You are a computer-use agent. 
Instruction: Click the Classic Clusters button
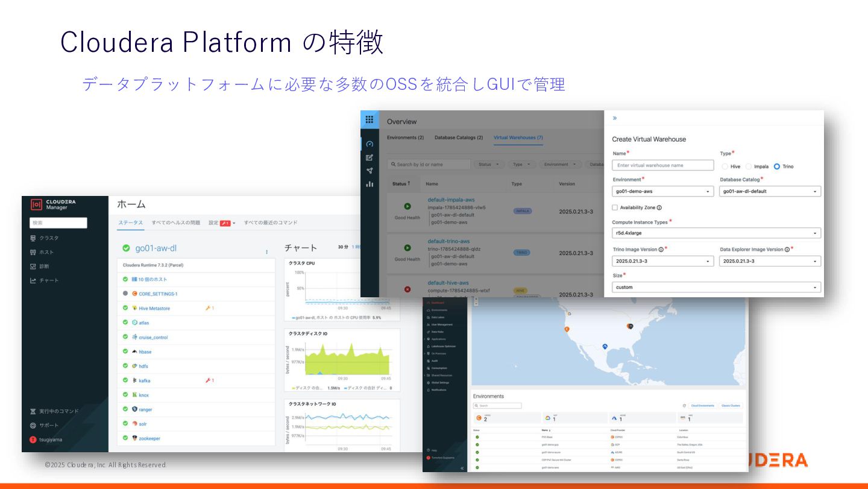pyautogui.click(x=731, y=406)
